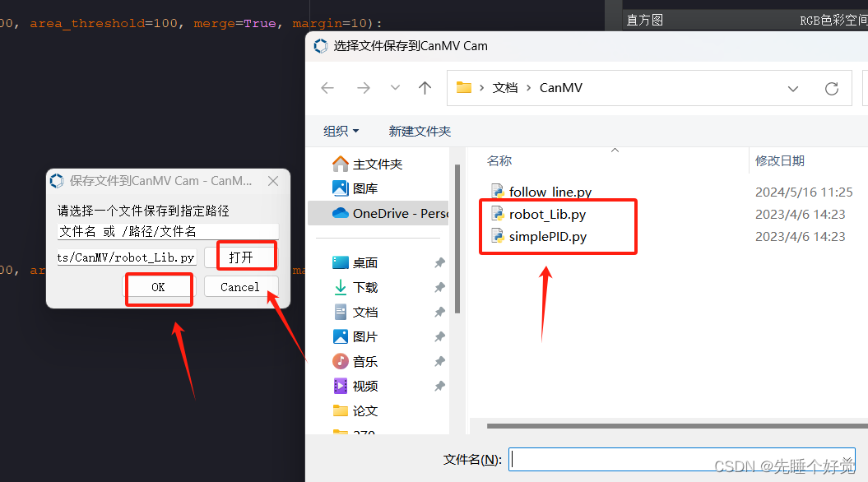Open 图库 in navigation pane
This screenshot has width=868, height=482.
point(365,188)
